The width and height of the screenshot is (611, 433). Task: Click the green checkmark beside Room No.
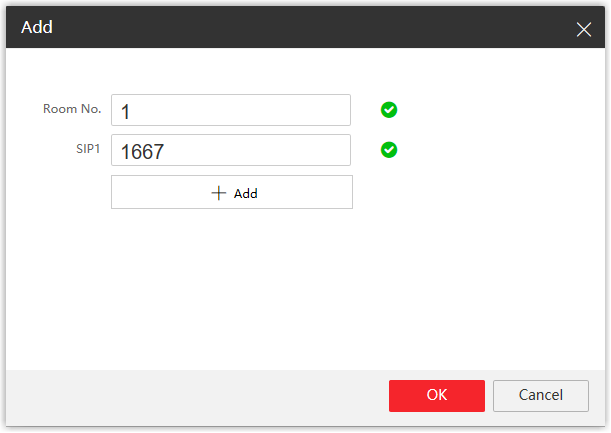(x=389, y=110)
